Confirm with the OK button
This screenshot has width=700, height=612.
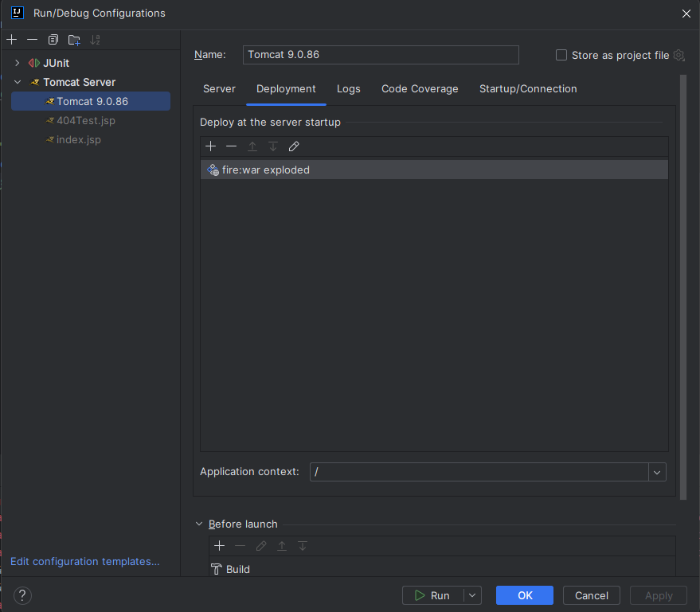(525, 595)
